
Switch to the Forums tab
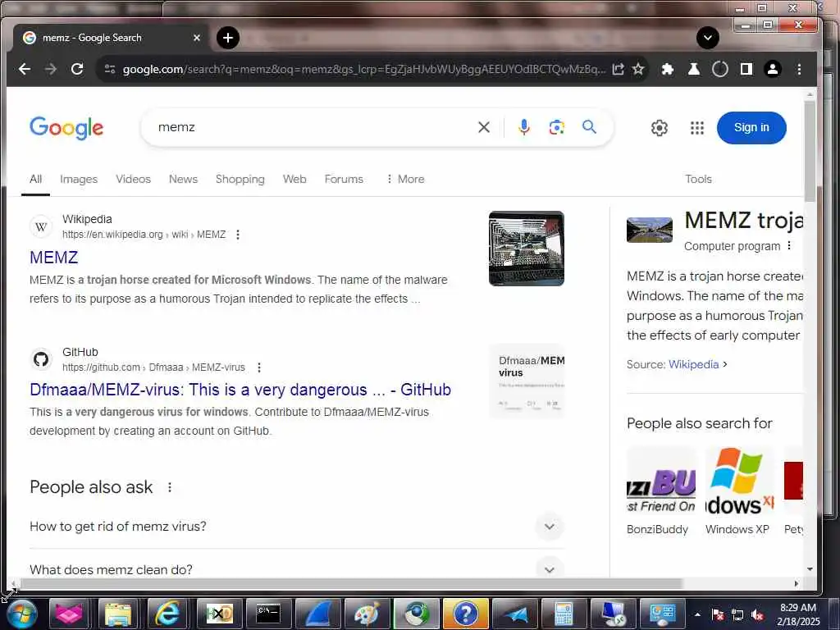click(x=344, y=179)
